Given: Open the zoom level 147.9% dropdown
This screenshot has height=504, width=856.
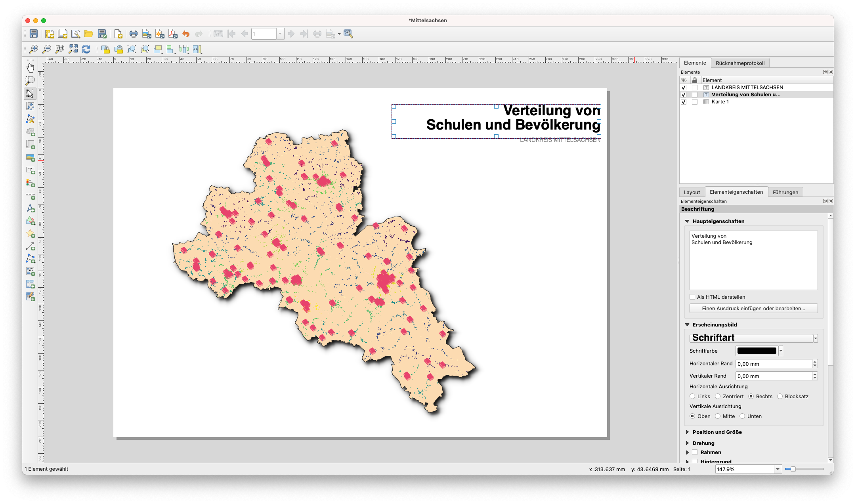Looking at the screenshot, I should [x=778, y=469].
